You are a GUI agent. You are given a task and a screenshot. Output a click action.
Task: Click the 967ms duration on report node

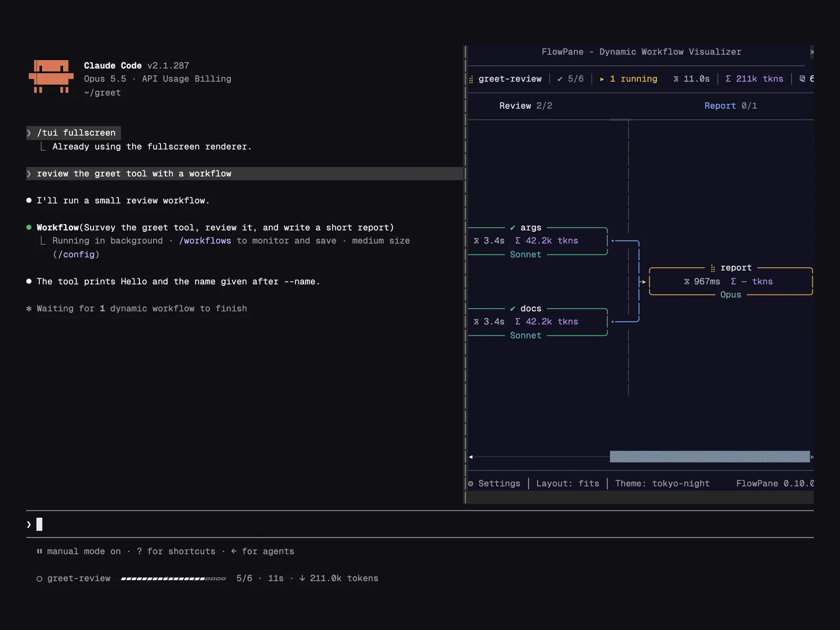click(x=707, y=281)
